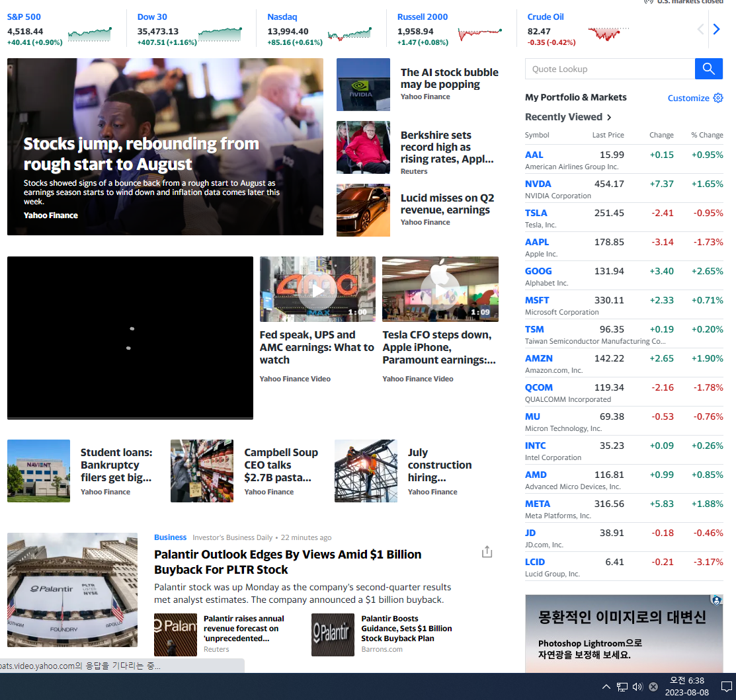Open Student loans bankruptcy article

(x=116, y=465)
